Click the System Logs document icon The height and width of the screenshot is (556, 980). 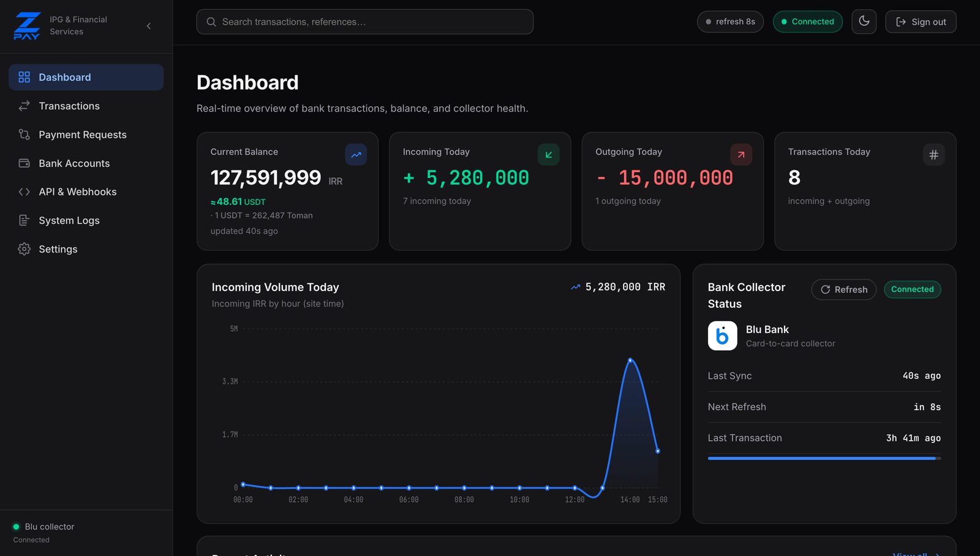coord(24,221)
